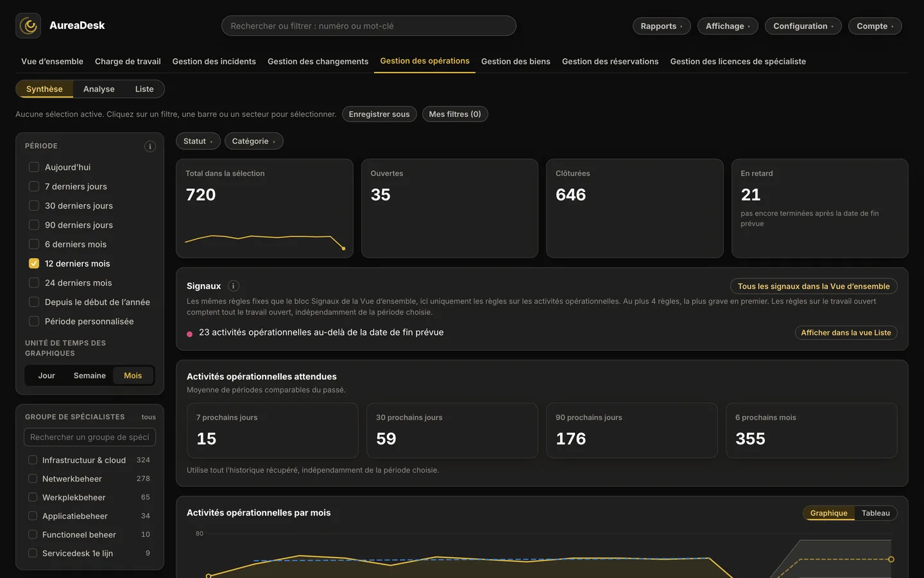Expand the Catégorie filter dropdown
Image resolution: width=924 pixels, height=578 pixels.
tap(254, 141)
